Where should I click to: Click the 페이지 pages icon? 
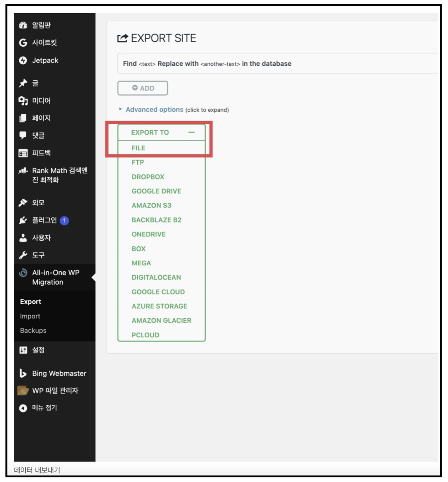click(x=23, y=118)
